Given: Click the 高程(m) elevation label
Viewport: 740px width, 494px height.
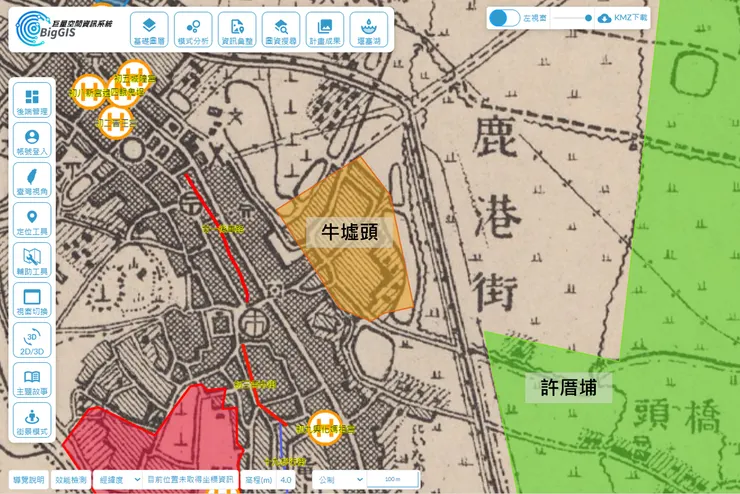Looking at the screenshot, I should point(259,480).
